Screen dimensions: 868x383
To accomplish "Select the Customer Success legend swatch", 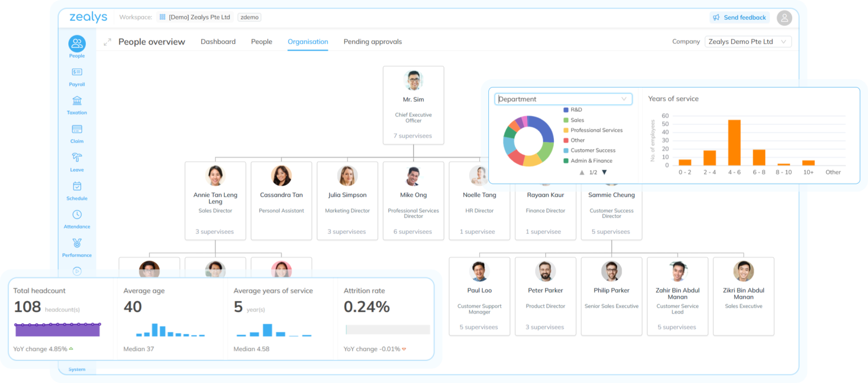I will pyautogui.click(x=566, y=150).
